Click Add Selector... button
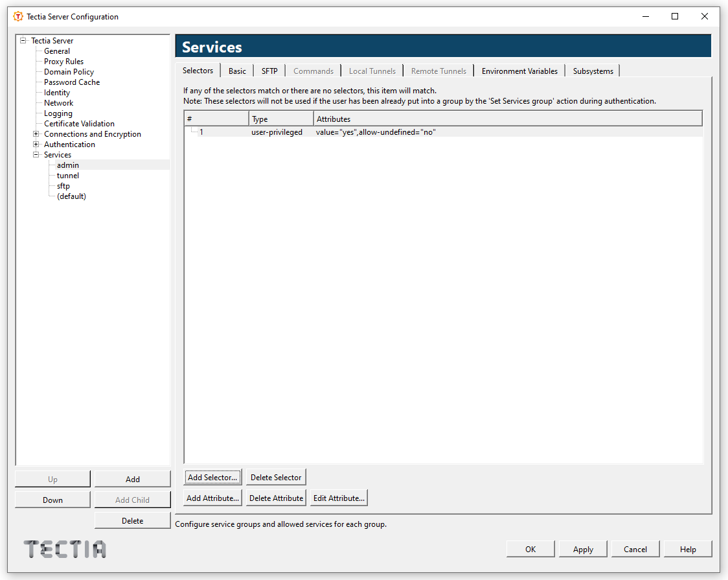The width and height of the screenshot is (728, 580). coord(212,478)
